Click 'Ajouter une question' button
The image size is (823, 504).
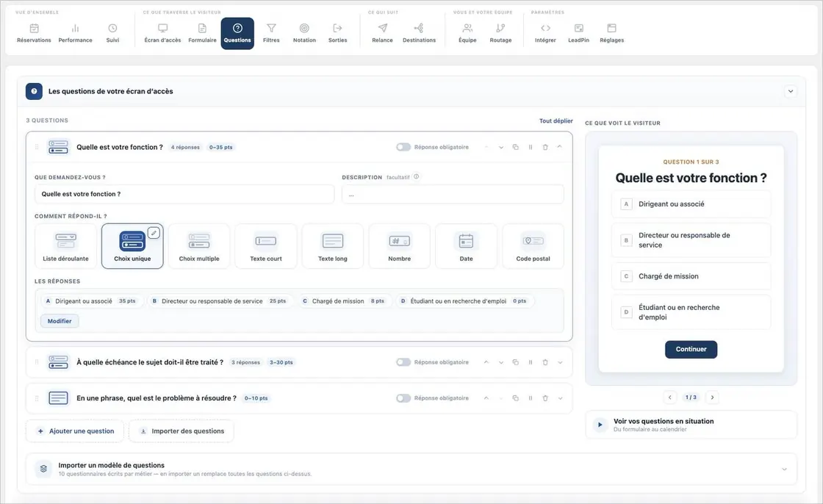[75, 431]
